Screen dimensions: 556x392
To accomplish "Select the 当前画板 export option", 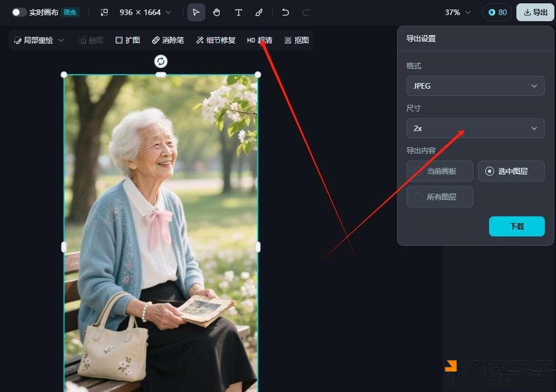I will pyautogui.click(x=439, y=171).
